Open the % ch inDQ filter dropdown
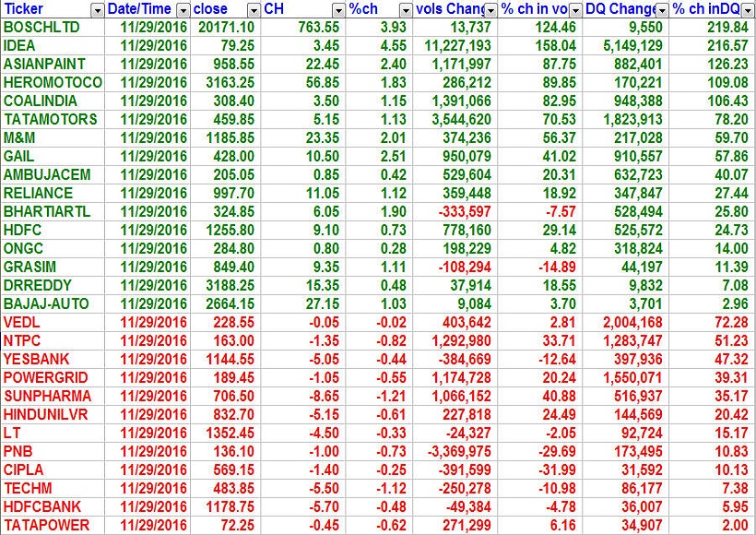756x535 pixels. click(x=748, y=9)
